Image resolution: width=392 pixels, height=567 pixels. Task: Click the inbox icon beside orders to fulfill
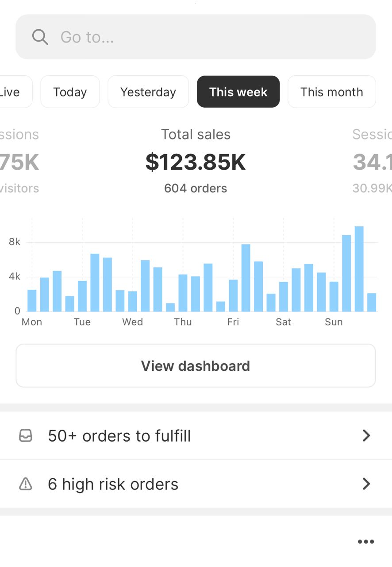point(26,436)
